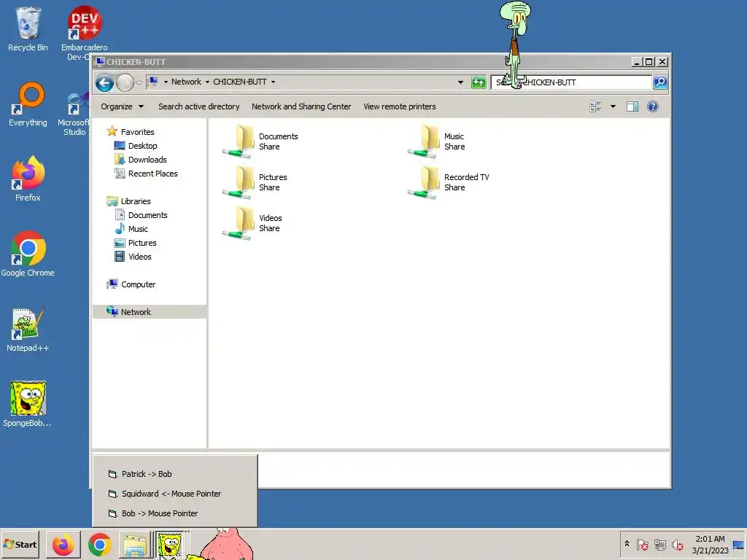Show the preview pane icon
This screenshot has width=747, height=560.
[632, 106]
